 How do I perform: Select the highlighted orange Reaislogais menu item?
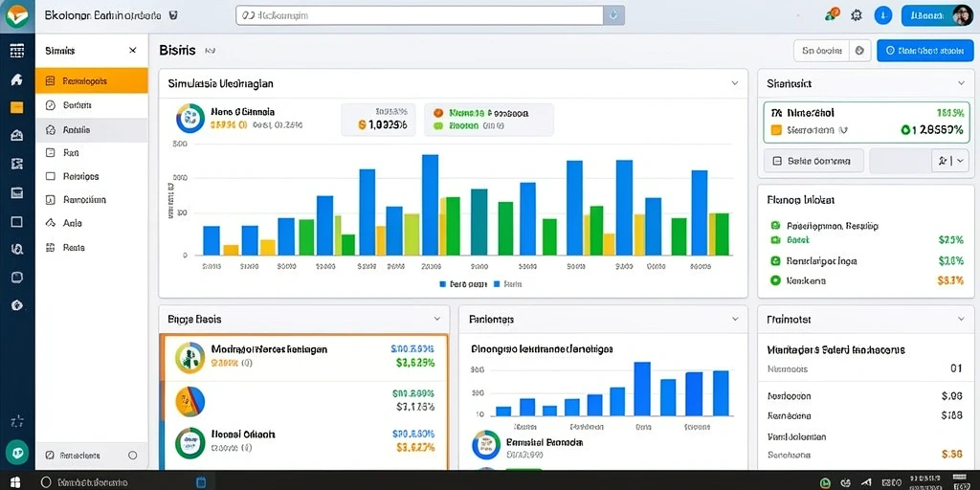[x=92, y=80]
